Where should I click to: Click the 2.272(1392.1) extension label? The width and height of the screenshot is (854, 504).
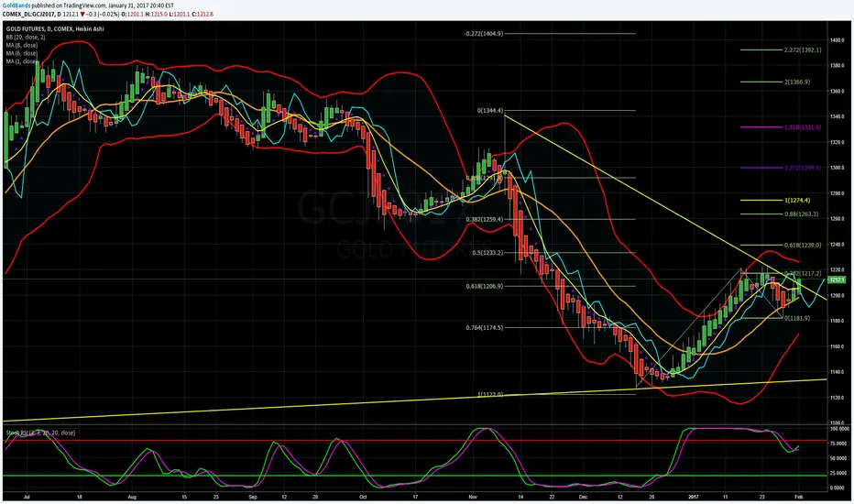[x=803, y=50]
